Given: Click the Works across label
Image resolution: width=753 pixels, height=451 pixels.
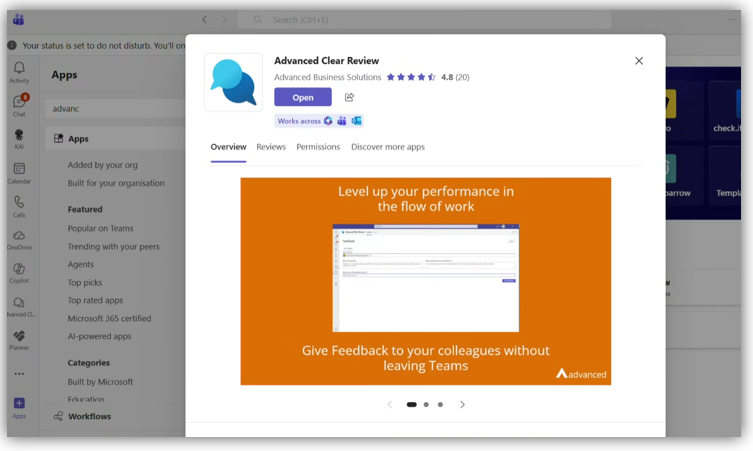Looking at the screenshot, I should (299, 121).
